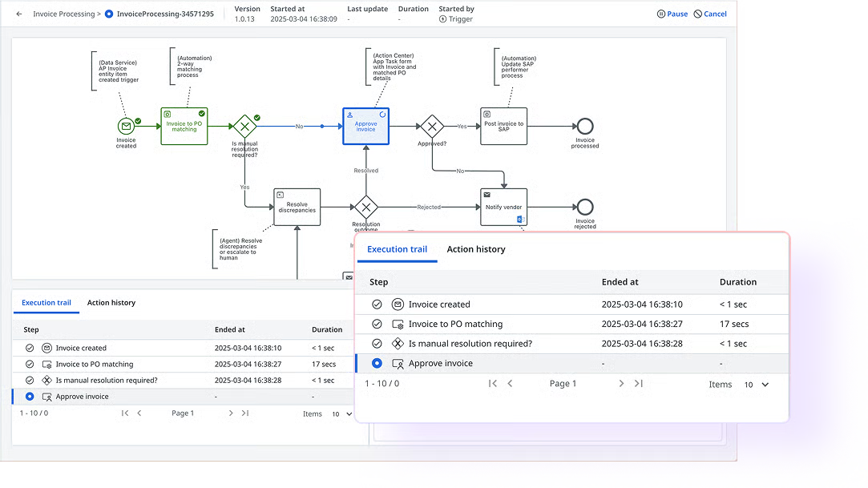Click the Ended at column header in popup
This screenshot has height=488, width=868.
coord(620,282)
